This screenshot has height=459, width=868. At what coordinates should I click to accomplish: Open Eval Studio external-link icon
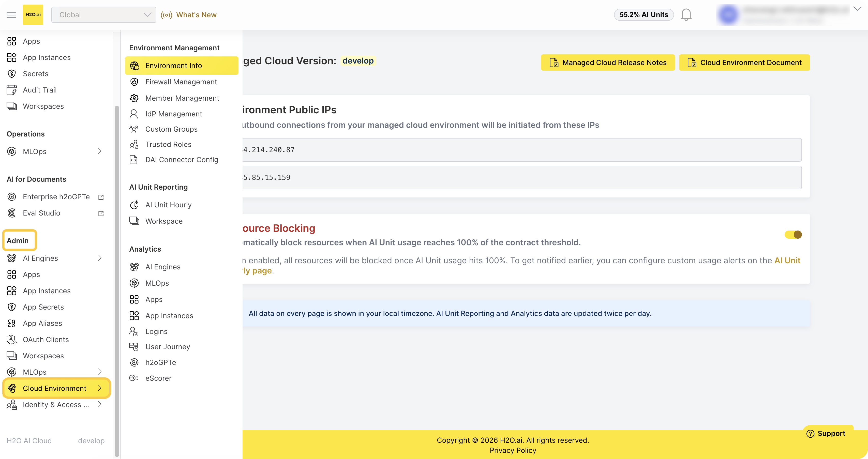tap(101, 213)
